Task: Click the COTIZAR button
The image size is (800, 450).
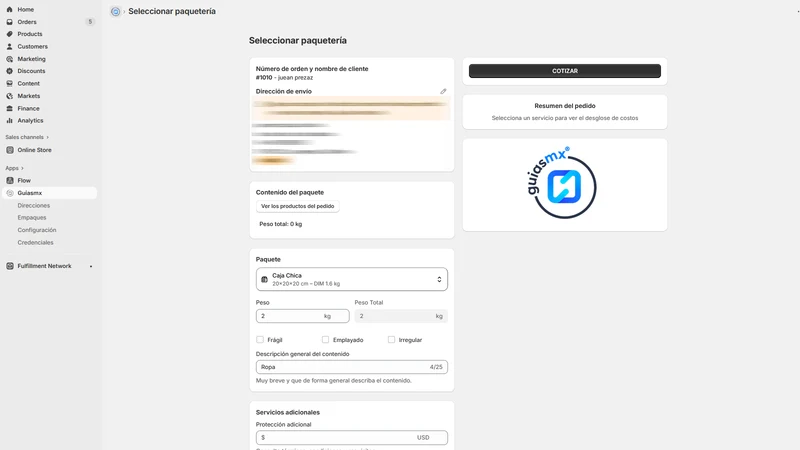Action: click(565, 71)
